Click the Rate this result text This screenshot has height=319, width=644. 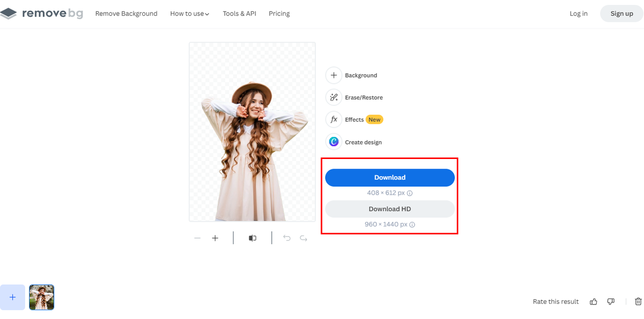click(x=556, y=301)
